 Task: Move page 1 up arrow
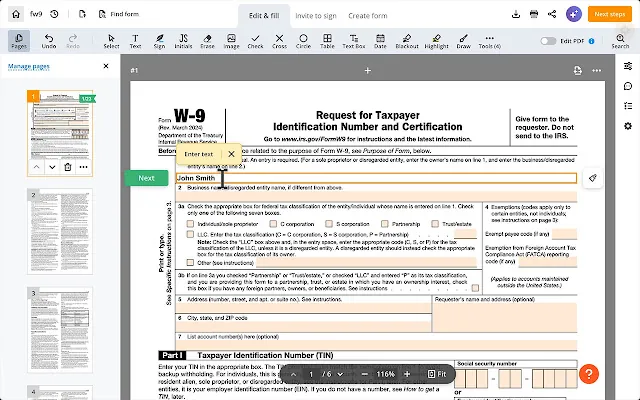36,167
